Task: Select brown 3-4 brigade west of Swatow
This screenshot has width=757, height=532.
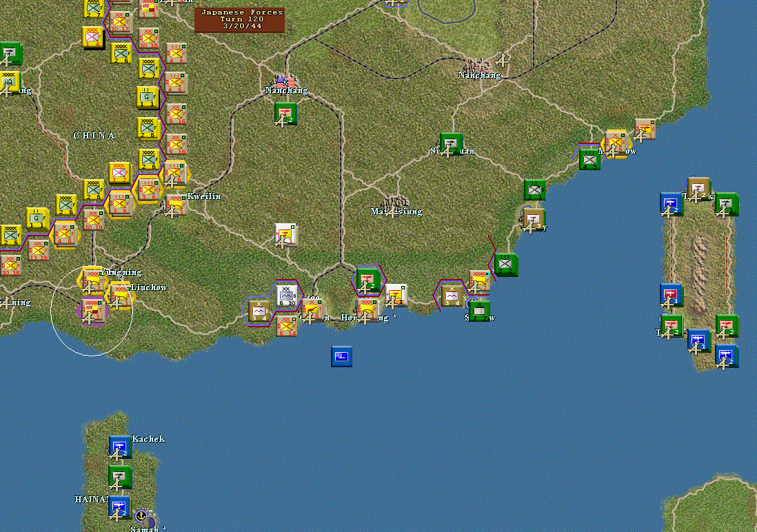Action: (x=452, y=296)
